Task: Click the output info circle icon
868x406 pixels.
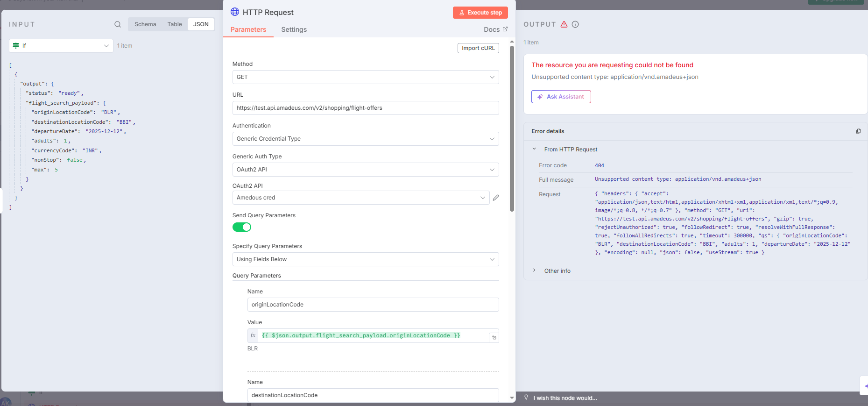Action: click(575, 24)
